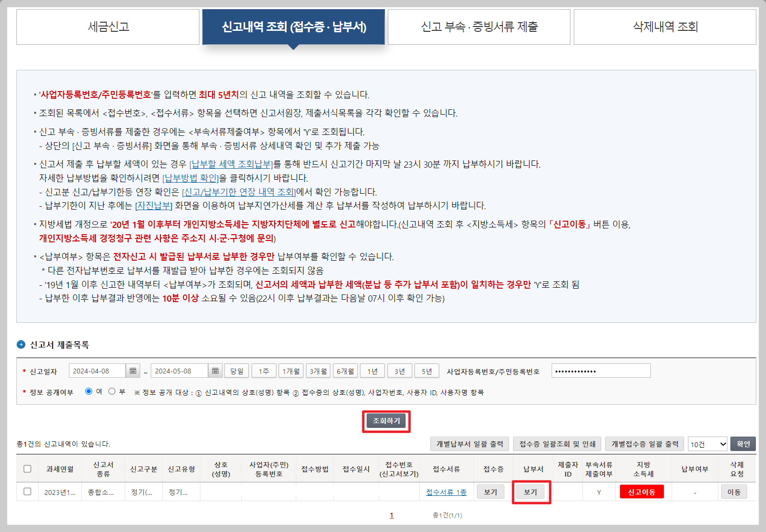Set date range to 1주

[264, 371]
